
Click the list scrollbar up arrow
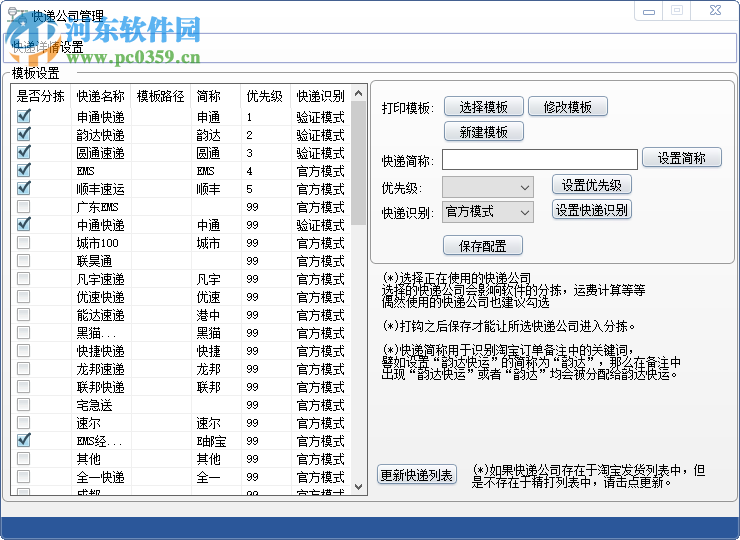358,93
